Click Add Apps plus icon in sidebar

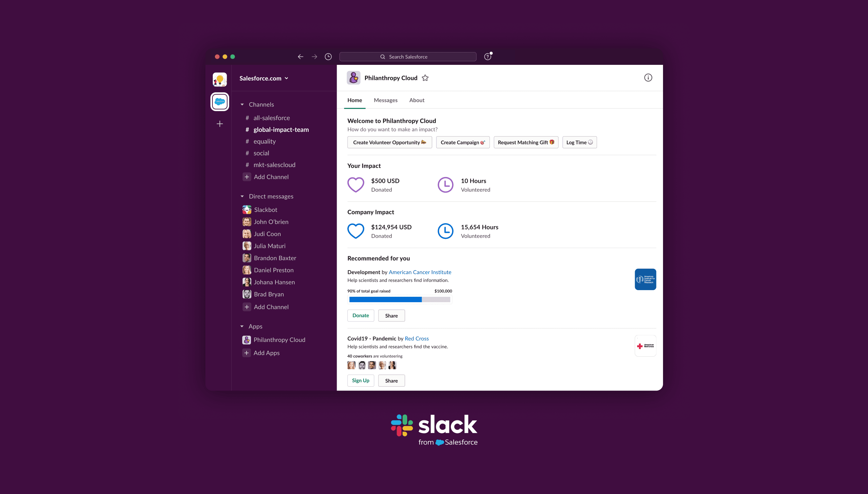tap(246, 353)
